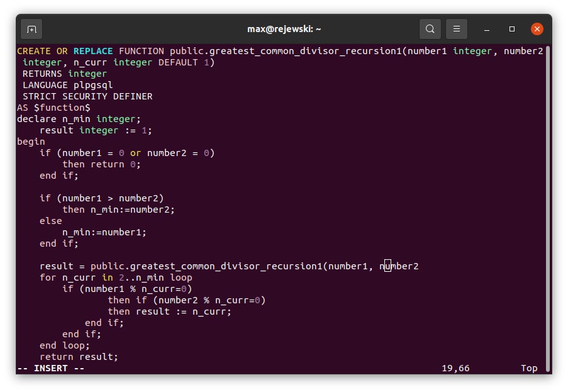Click the window title max@rejewski: ~
This screenshot has width=568, height=392.
tap(284, 29)
